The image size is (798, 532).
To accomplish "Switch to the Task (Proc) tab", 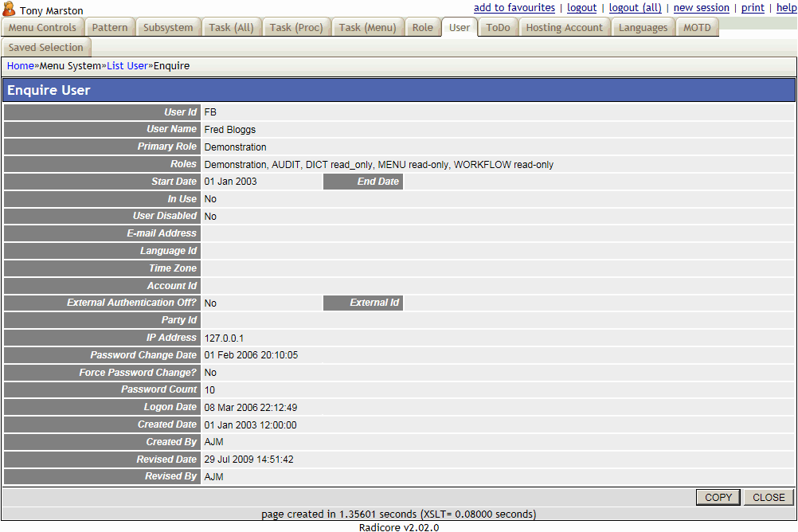I will click(x=297, y=26).
